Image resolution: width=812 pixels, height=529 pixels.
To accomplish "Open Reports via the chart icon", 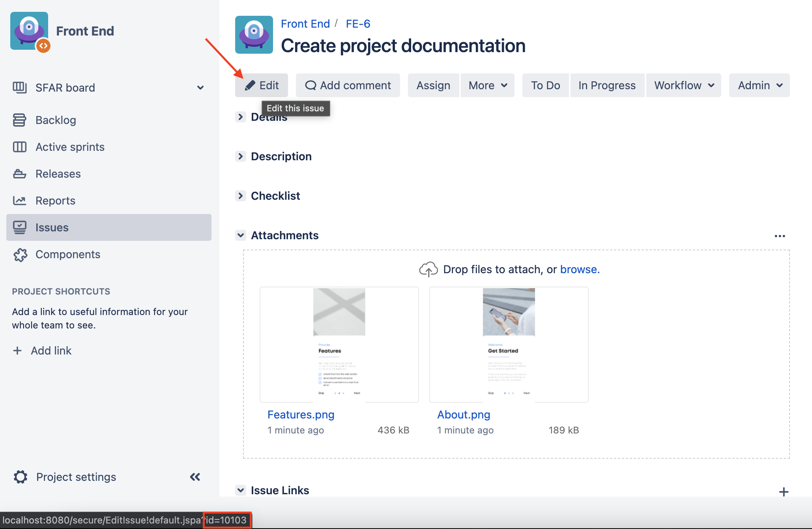I will [x=19, y=201].
